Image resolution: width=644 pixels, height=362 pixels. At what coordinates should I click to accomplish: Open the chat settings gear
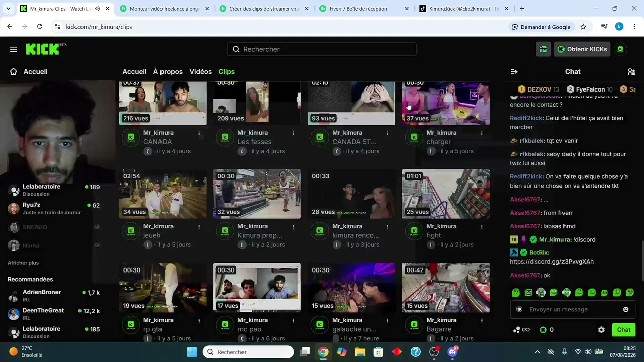pos(601,330)
